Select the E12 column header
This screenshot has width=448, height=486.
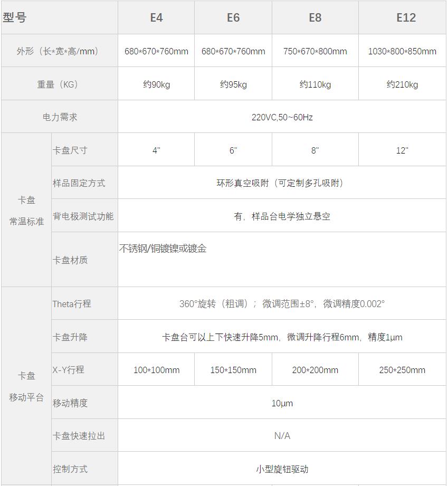(x=406, y=17)
